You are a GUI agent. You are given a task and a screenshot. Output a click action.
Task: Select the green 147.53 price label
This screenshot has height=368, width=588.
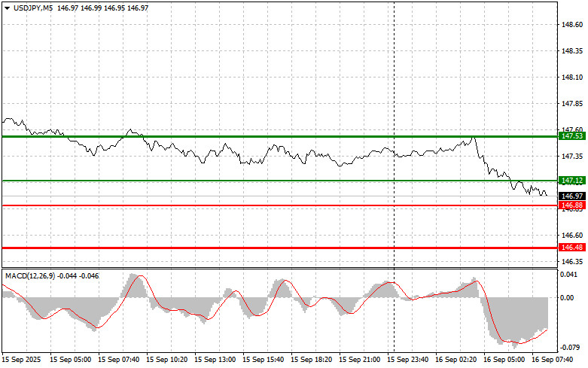pos(571,136)
